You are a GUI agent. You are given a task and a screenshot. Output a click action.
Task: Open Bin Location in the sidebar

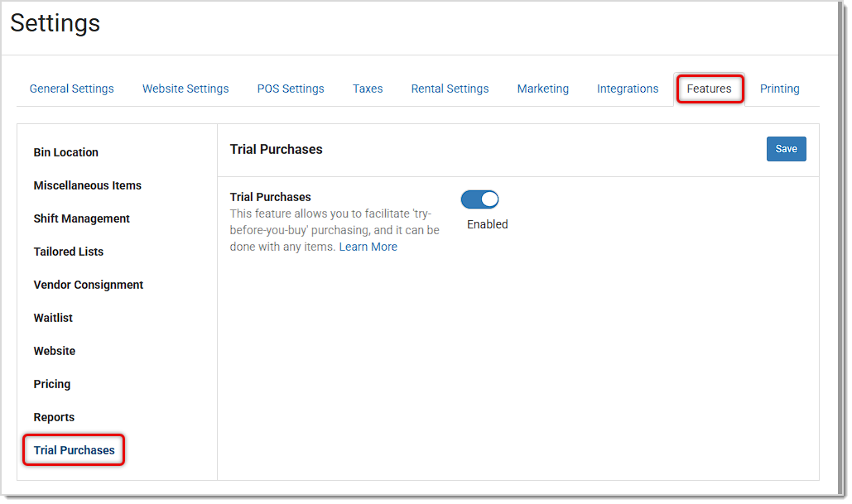pos(65,152)
